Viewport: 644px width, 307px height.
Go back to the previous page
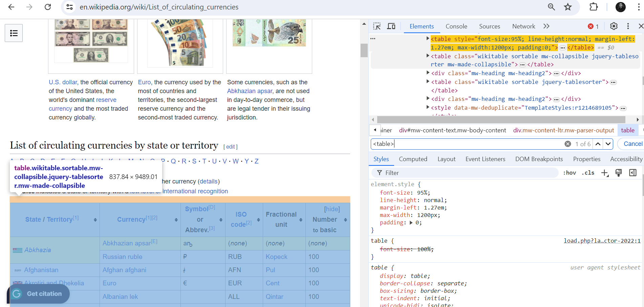[11, 7]
